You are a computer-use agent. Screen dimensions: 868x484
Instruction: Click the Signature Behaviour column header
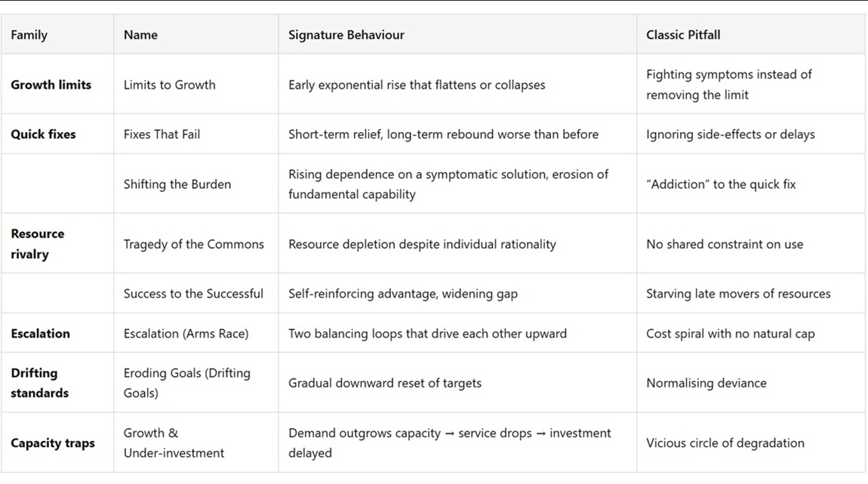[346, 35]
